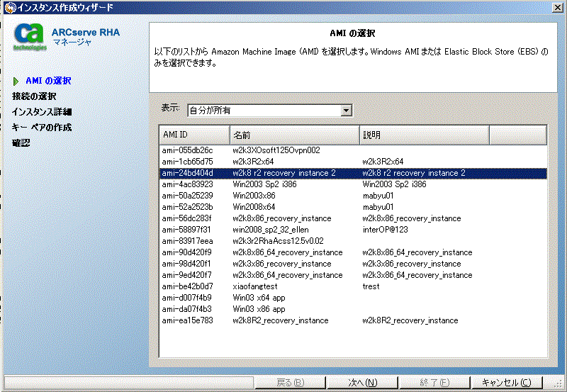
Task: Select row ami-be42b0d7
Action: point(353,286)
